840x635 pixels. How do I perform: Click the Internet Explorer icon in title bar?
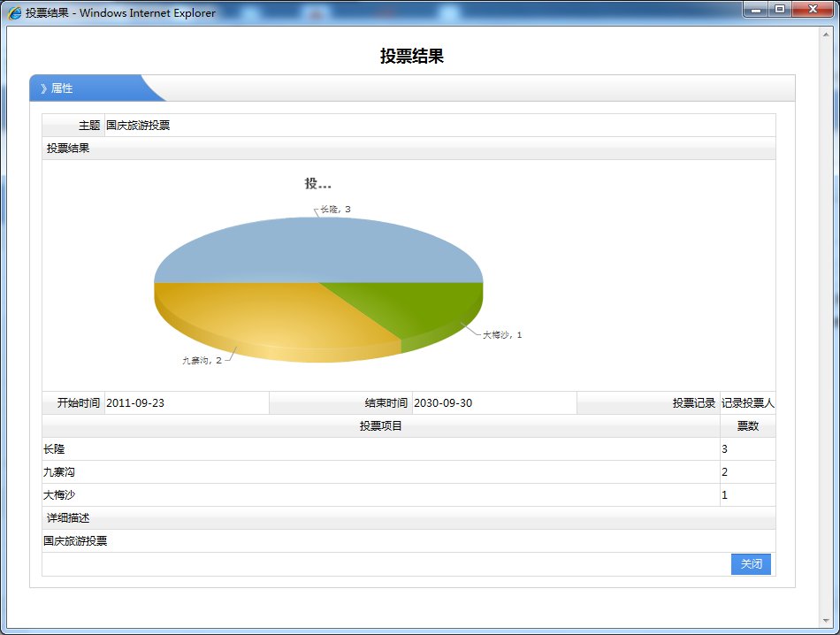(15, 13)
